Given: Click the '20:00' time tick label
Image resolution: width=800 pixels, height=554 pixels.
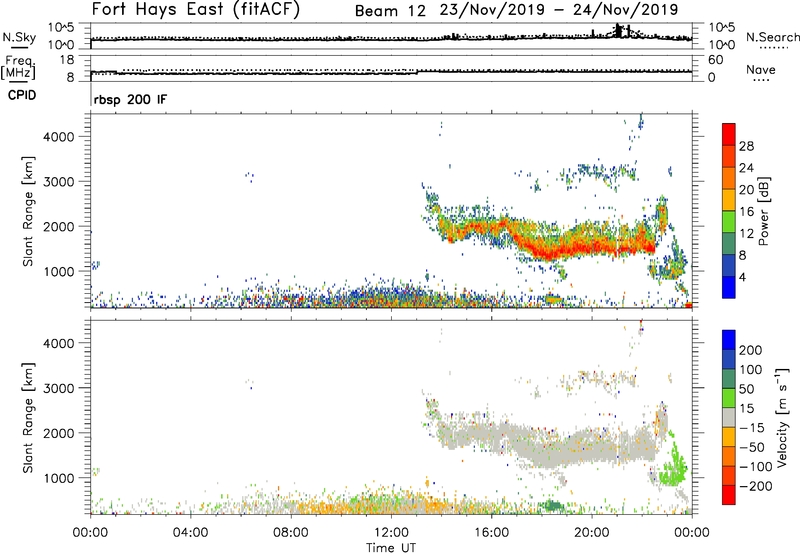Looking at the screenshot, I should pyautogui.click(x=591, y=533).
